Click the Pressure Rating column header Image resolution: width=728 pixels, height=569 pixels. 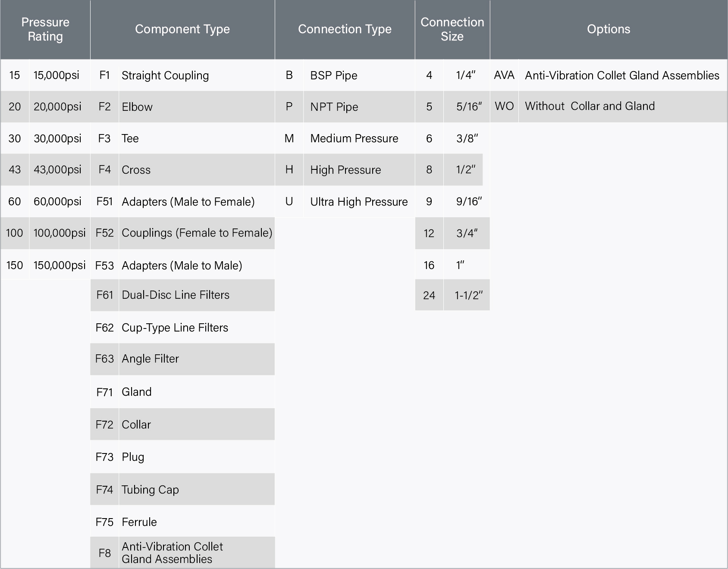[45, 29]
